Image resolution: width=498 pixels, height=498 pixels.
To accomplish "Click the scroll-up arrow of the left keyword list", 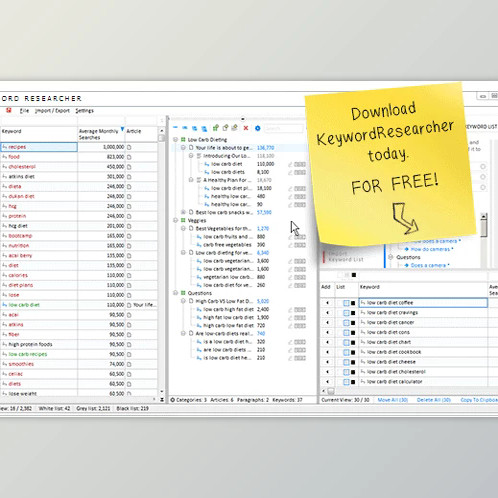I will pos(162,131).
